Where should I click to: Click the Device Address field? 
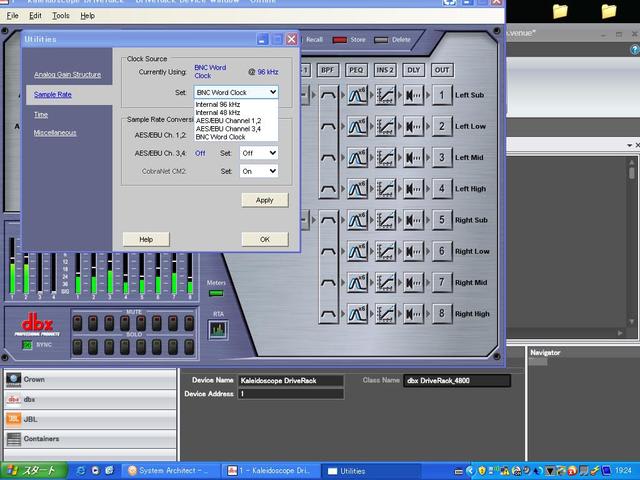tap(291, 394)
